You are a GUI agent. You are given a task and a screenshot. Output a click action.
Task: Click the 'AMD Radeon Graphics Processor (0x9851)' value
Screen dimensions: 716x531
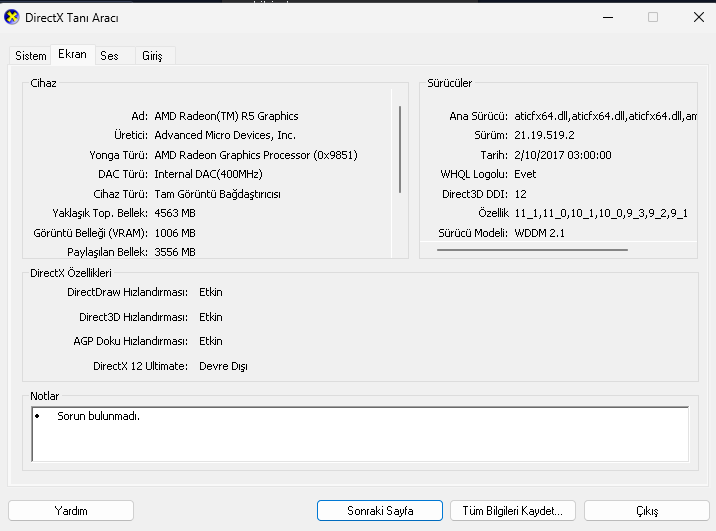pyautogui.click(x=256, y=155)
